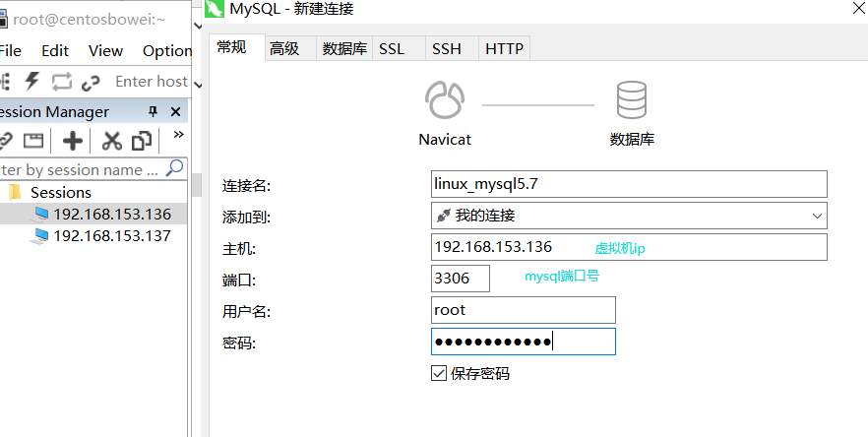Select session 192.168.153.137 in the tree

pyautogui.click(x=112, y=236)
